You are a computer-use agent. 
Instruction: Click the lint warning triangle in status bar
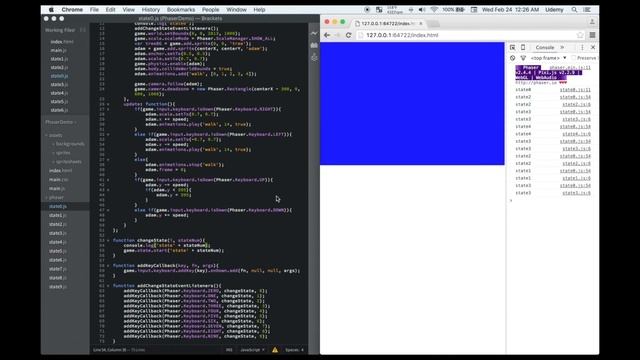coord(275,350)
